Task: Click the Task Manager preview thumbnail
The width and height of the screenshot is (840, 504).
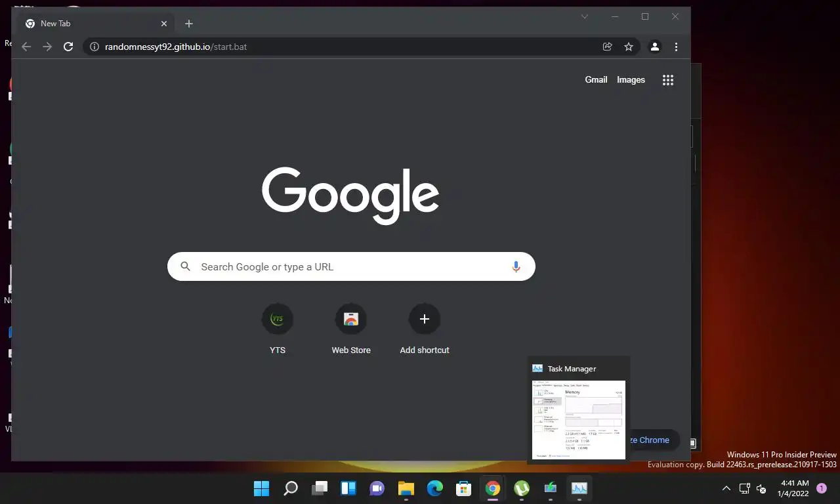Action: [579, 420]
